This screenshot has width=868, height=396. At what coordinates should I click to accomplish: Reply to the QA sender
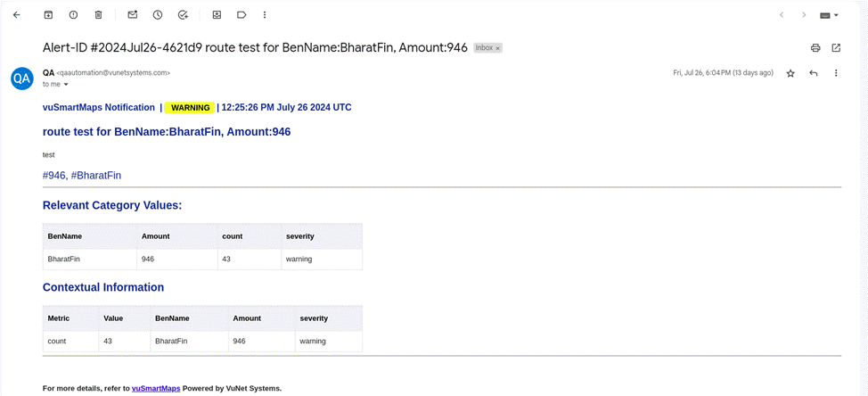[813, 73]
